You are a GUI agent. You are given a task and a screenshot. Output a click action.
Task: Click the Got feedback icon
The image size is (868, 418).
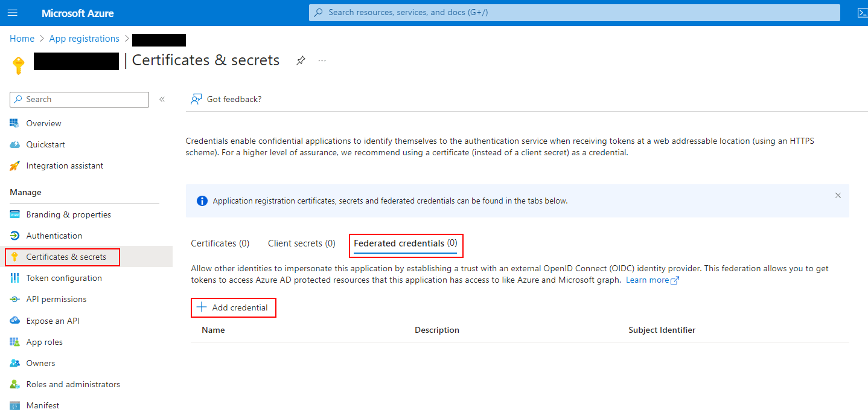pos(196,99)
